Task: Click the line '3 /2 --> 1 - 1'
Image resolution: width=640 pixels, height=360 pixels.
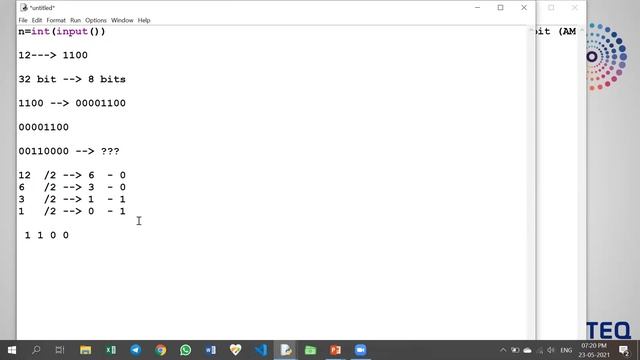Action: [72, 199]
